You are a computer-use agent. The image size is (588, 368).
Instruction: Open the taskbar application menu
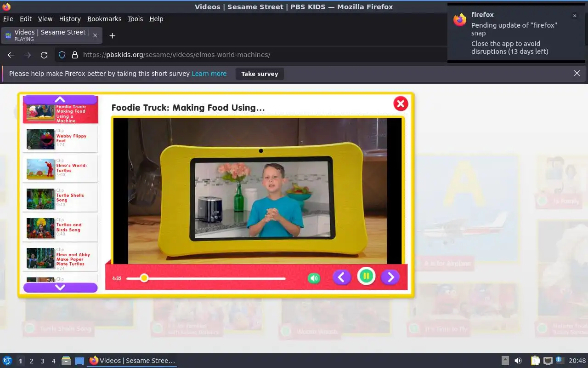tap(7, 361)
